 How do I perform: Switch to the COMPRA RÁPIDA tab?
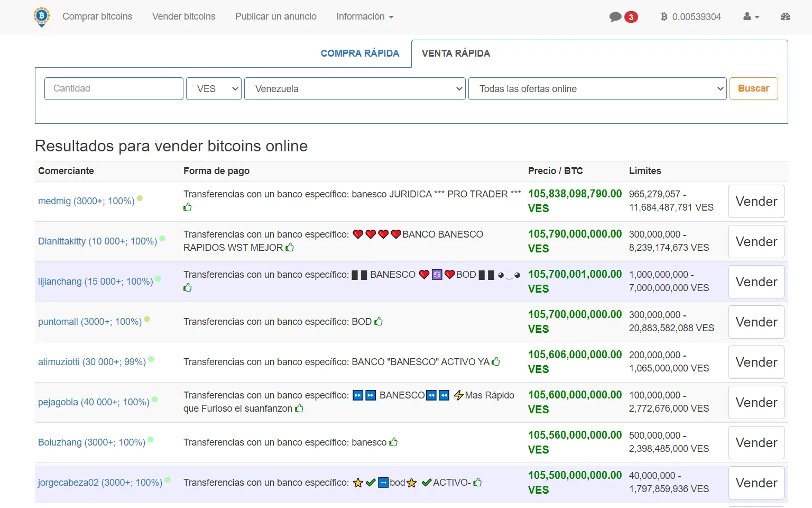click(360, 53)
